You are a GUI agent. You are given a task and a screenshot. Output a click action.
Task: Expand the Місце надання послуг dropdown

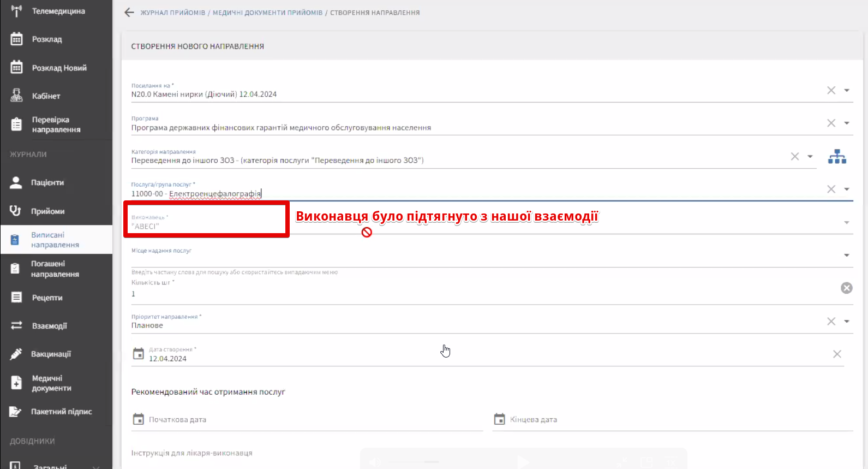[846, 256]
